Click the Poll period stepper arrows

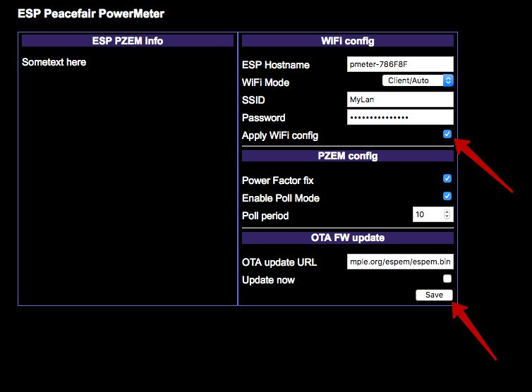coord(447,214)
